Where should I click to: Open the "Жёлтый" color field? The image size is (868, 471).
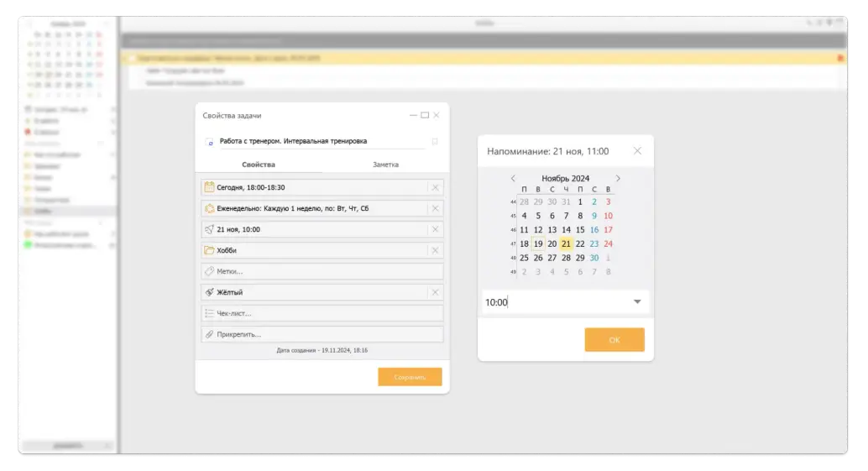pos(319,292)
